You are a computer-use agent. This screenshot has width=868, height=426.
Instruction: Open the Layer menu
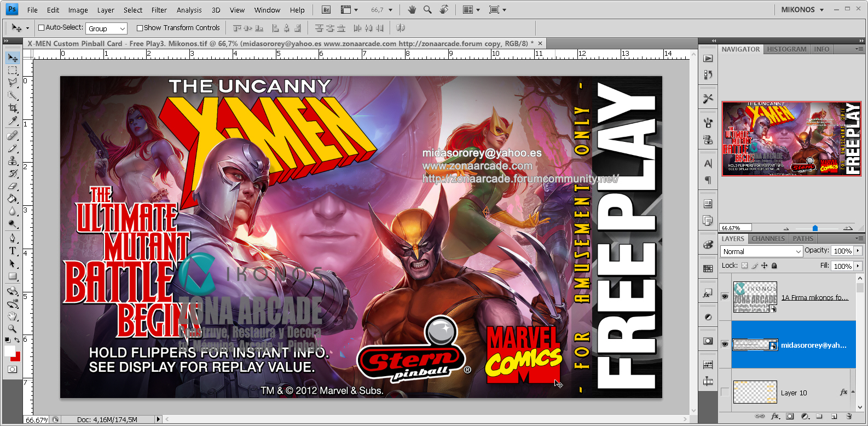pyautogui.click(x=106, y=10)
